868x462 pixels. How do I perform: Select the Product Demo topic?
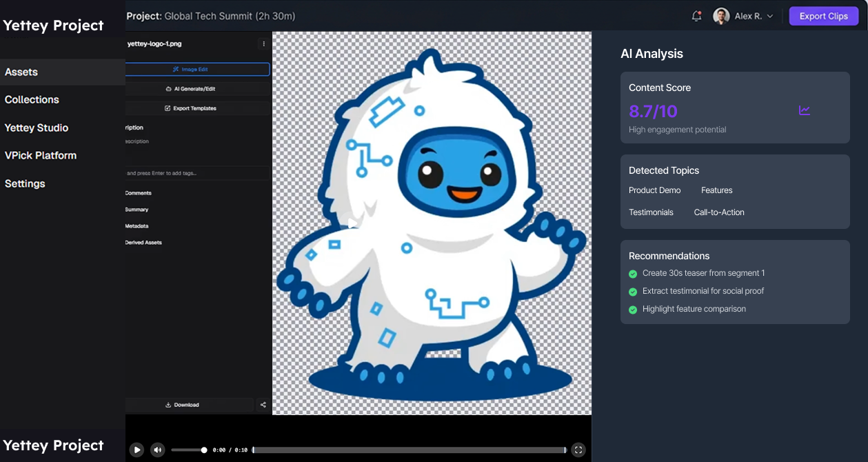654,190
